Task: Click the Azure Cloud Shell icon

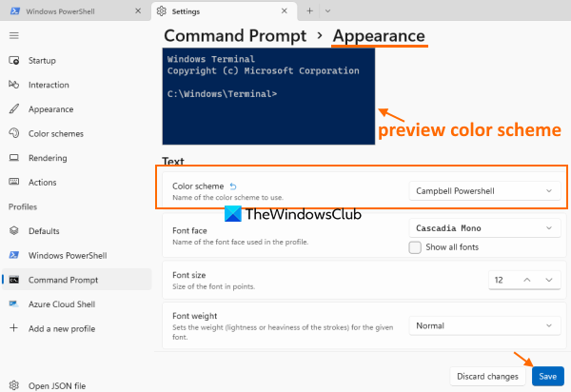Action: [x=14, y=304]
